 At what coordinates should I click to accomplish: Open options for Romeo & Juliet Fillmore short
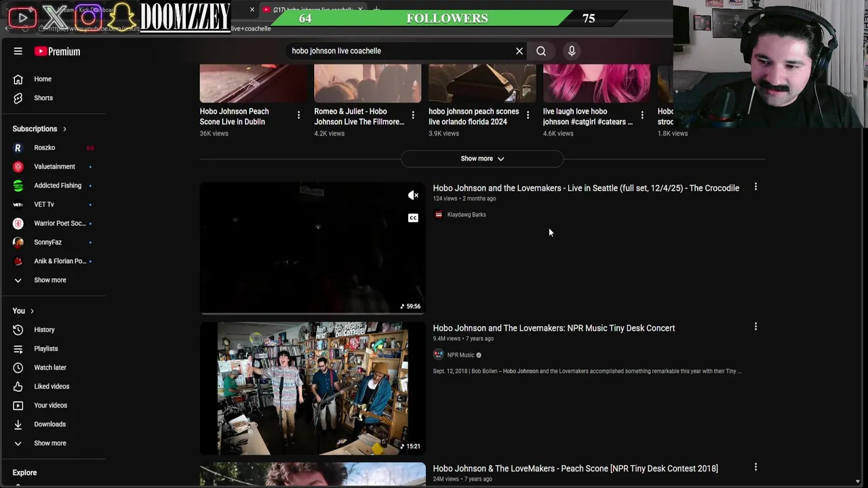(x=413, y=115)
